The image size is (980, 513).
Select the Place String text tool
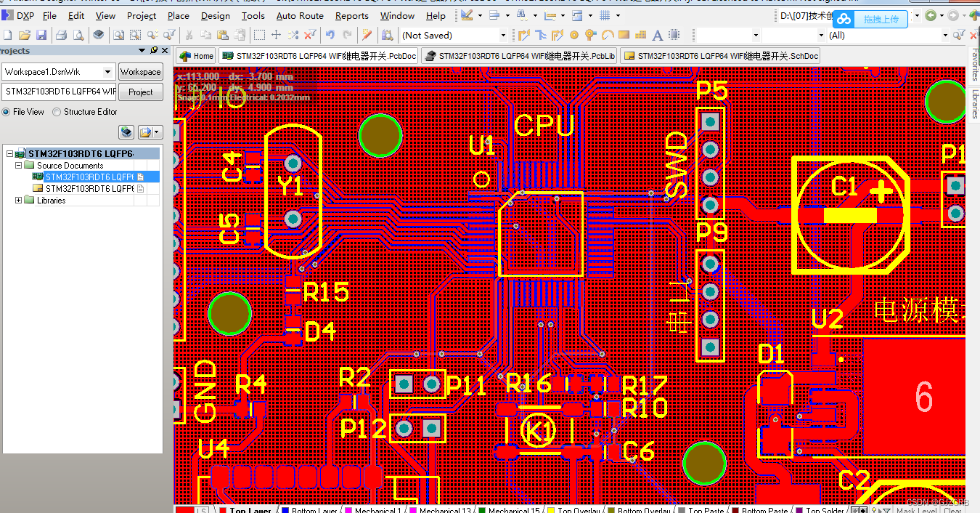(656, 34)
